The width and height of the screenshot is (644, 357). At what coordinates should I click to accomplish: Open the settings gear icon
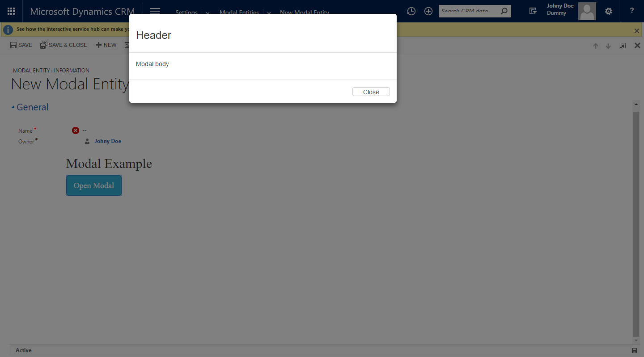click(x=609, y=11)
